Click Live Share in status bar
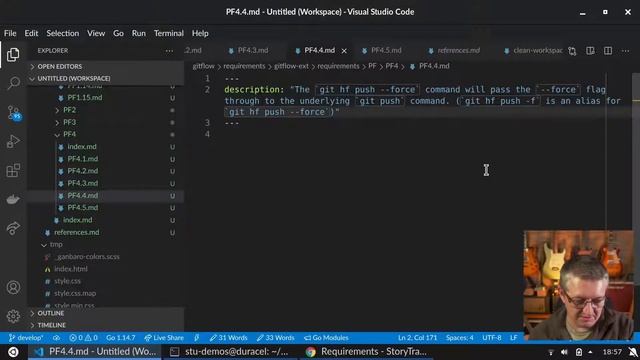 tap(164, 338)
